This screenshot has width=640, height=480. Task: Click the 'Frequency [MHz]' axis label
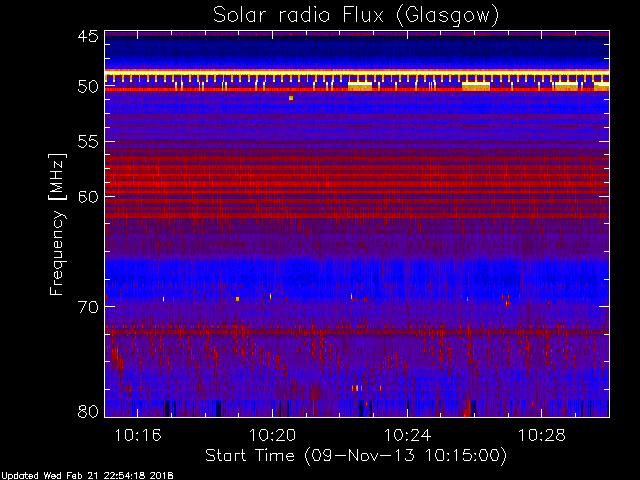[57, 224]
